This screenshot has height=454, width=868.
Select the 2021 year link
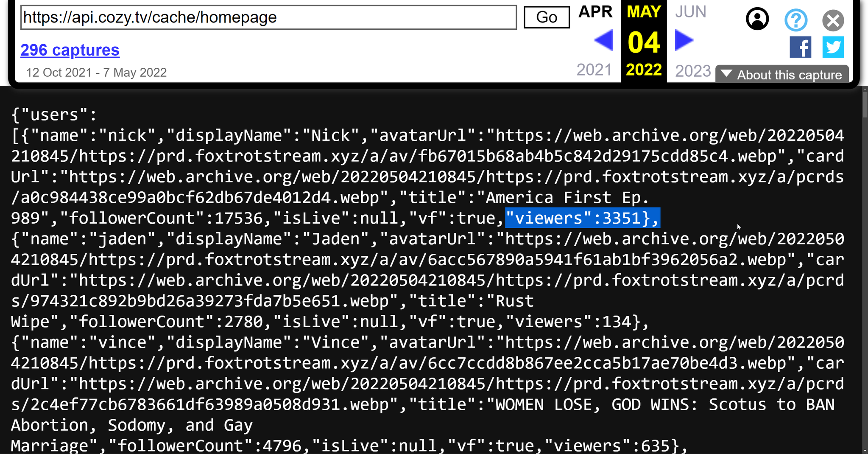click(594, 70)
